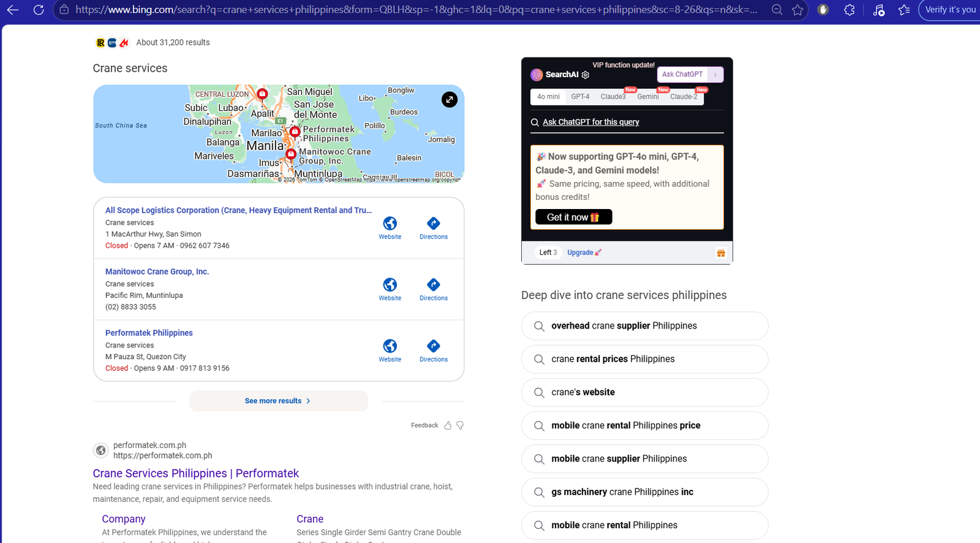The height and width of the screenshot is (543, 980).
Task: View site info lock icon in address bar
Action: click(x=64, y=10)
